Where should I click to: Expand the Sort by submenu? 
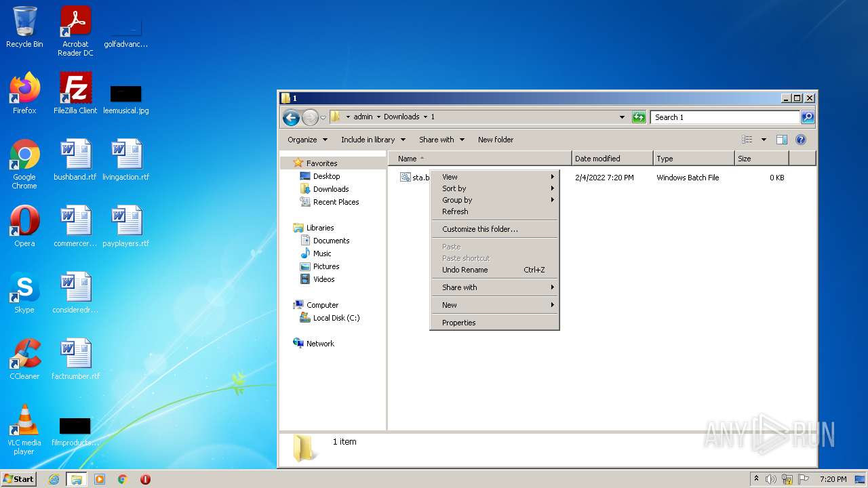tap(494, 188)
